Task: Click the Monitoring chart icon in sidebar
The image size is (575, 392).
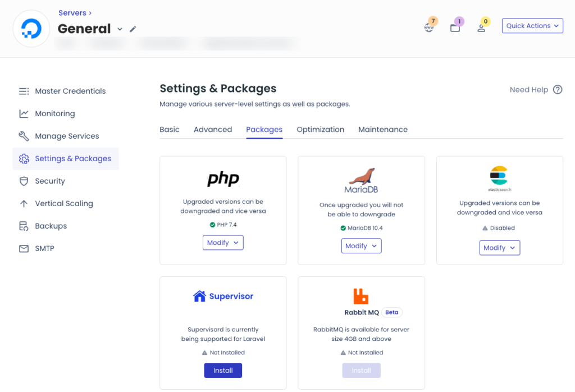Action: point(24,113)
